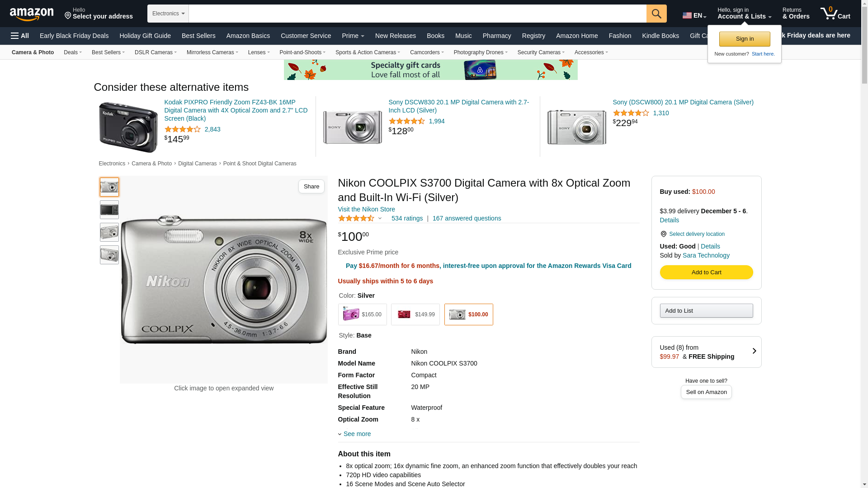The height and width of the screenshot is (488, 868).
Task: Click the magnifying glass search button
Action: coord(656,14)
